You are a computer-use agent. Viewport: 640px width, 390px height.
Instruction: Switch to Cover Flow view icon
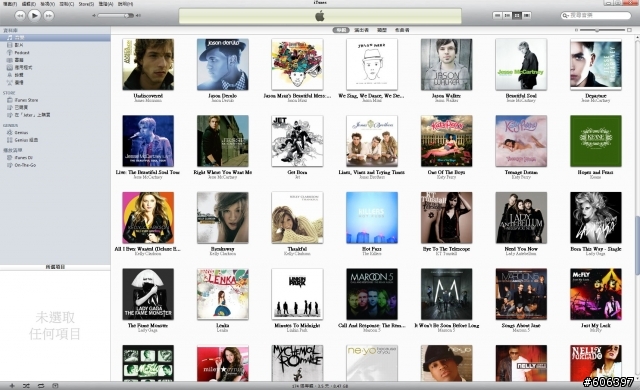click(527, 16)
